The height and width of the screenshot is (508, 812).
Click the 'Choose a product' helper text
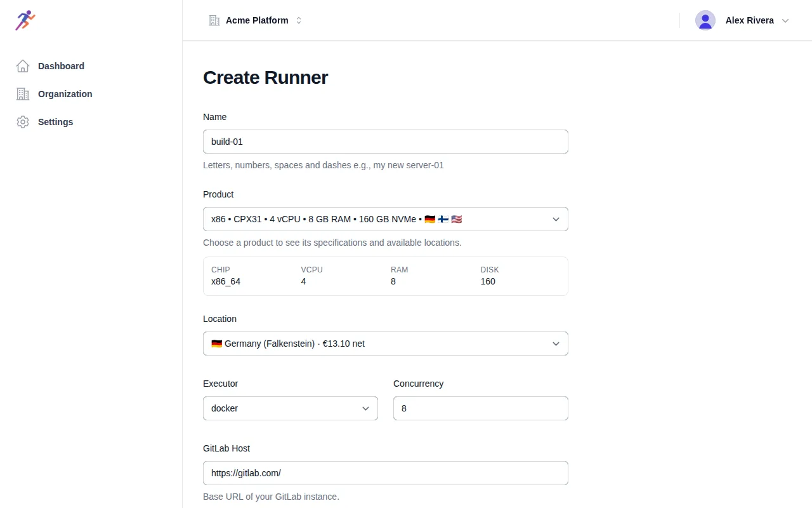coord(332,243)
